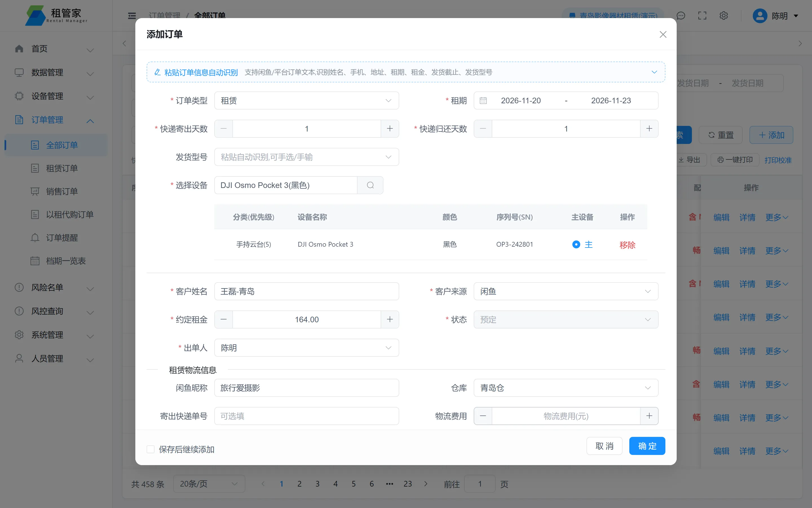This screenshot has height=508, width=812.
Task: Expand the 粘贴订单信息自动识别 panel
Action: tap(406, 72)
